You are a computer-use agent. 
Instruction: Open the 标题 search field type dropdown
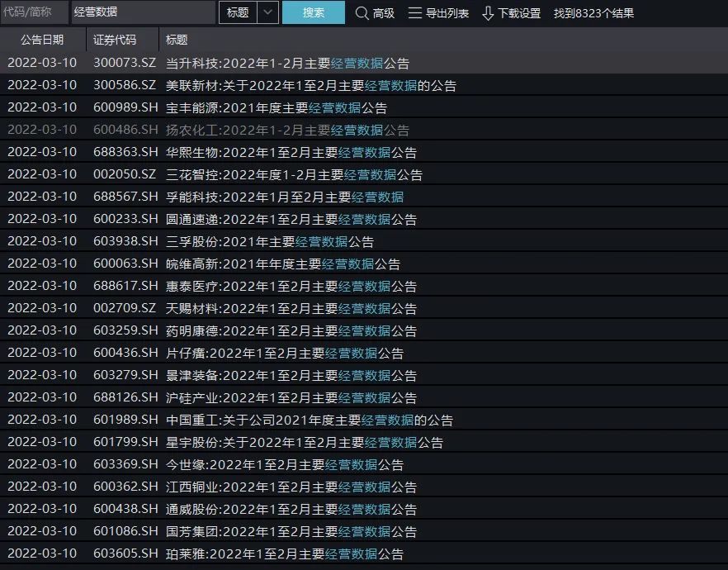267,13
